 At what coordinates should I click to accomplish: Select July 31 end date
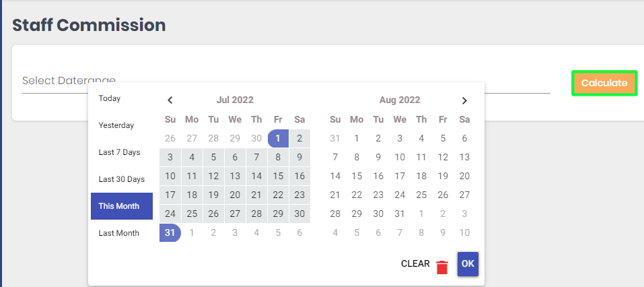pos(170,232)
